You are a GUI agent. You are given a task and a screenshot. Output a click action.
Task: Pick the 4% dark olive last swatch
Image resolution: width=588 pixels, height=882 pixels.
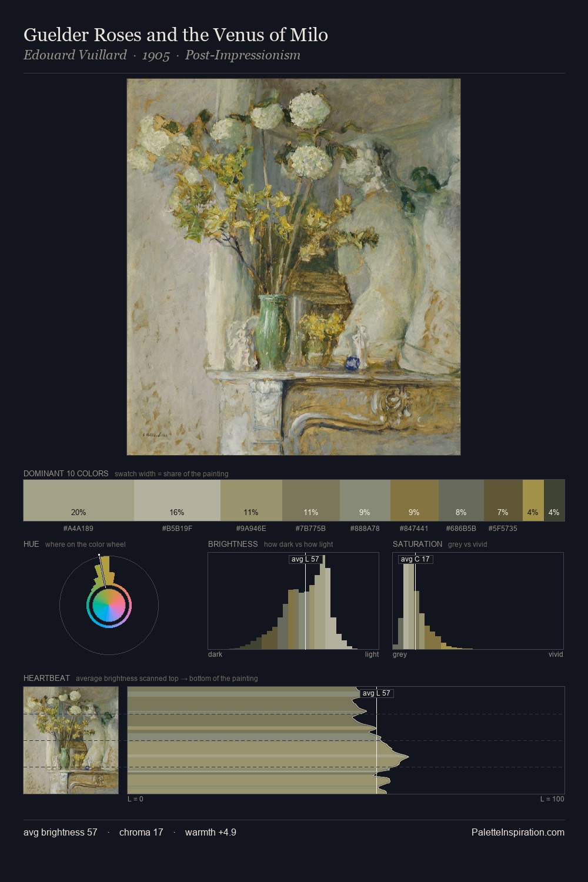[554, 500]
